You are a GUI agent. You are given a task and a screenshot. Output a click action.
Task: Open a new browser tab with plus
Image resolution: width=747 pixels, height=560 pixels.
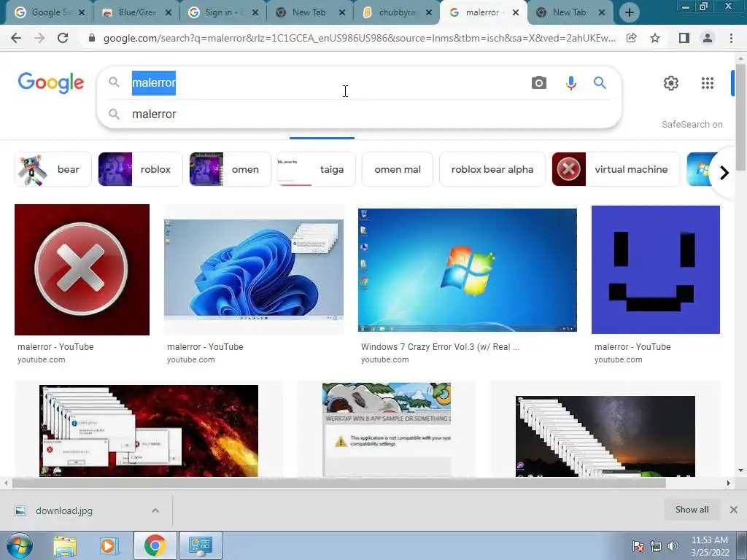630,13
